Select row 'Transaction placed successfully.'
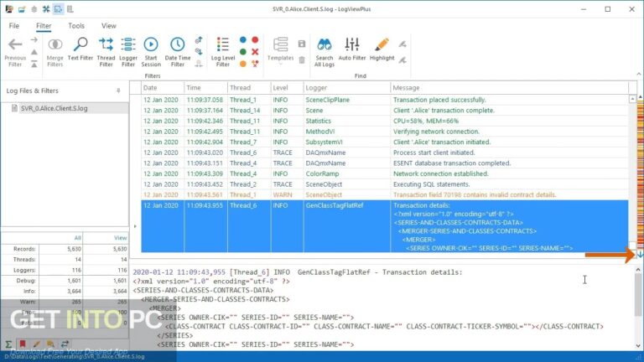Viewport: 644px width, 362px height. (x=385, y=100)
